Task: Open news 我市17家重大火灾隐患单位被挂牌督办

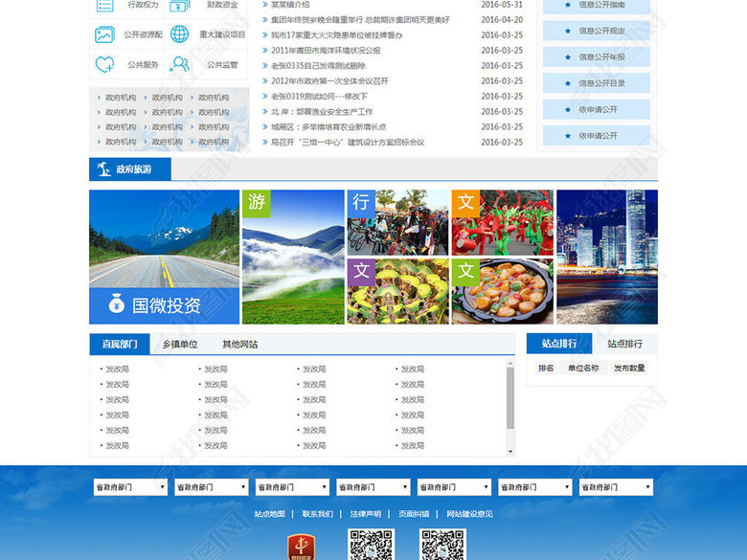Action: point(337,35)
